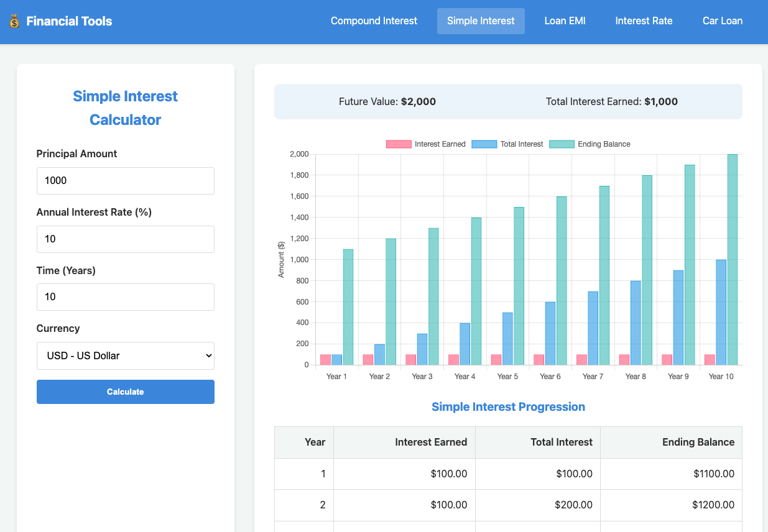Viewport: 768px width, 532px height.
Task: Click the Future Value $2,000 text
Action: tap(387, 102)
